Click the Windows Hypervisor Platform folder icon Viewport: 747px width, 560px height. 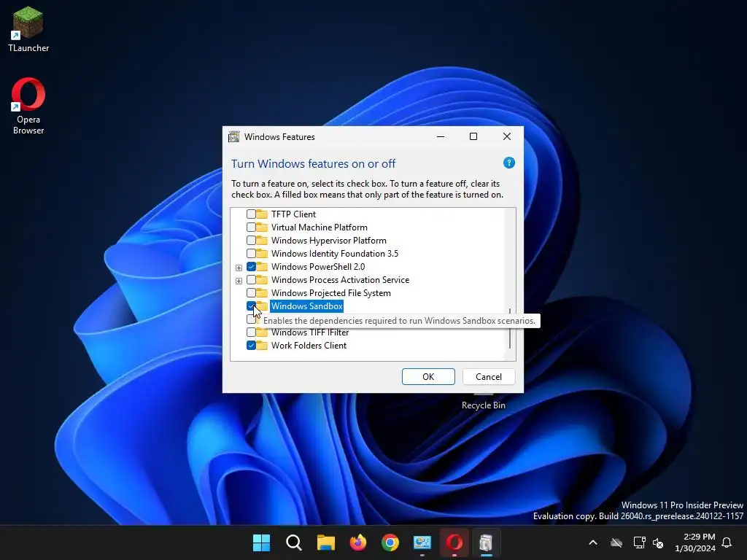262,240
